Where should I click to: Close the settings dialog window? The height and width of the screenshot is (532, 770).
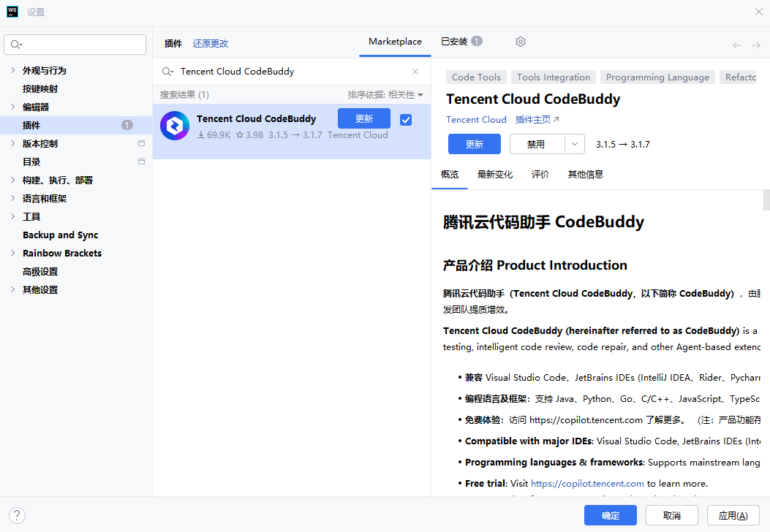[758, 12]
